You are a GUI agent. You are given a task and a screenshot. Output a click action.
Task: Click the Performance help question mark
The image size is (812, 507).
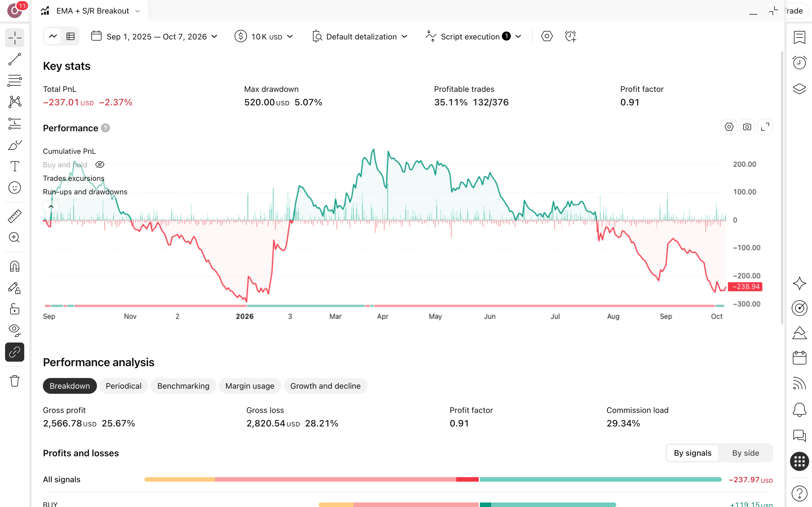pyautogui.click(x=105, y=128)
